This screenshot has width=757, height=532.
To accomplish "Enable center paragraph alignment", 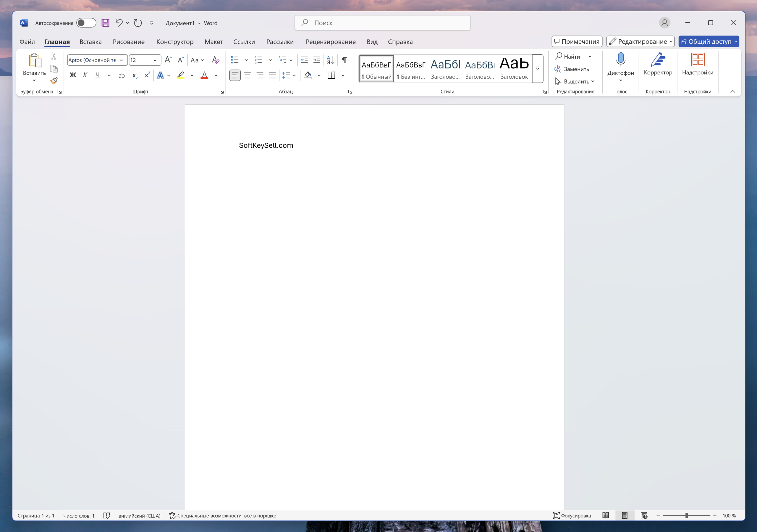I will [247, 75].
